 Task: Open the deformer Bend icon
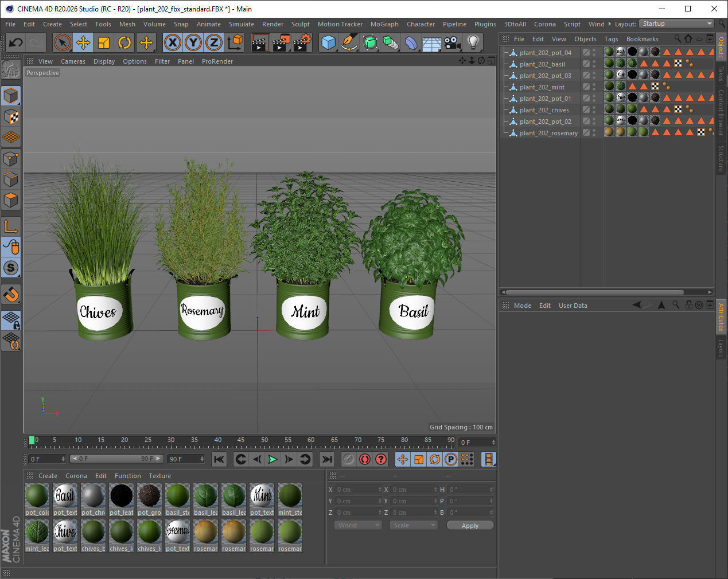click(411, 42)
